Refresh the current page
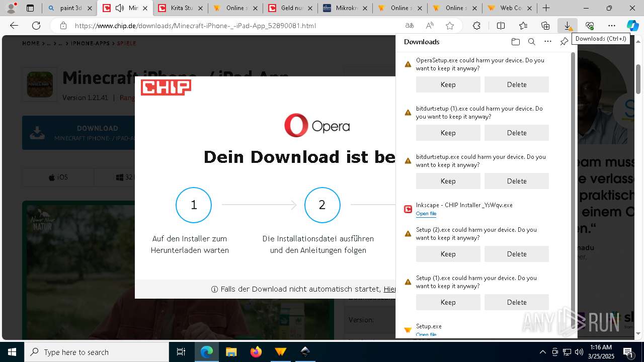The image size is (644, 362). pos(36,26)
